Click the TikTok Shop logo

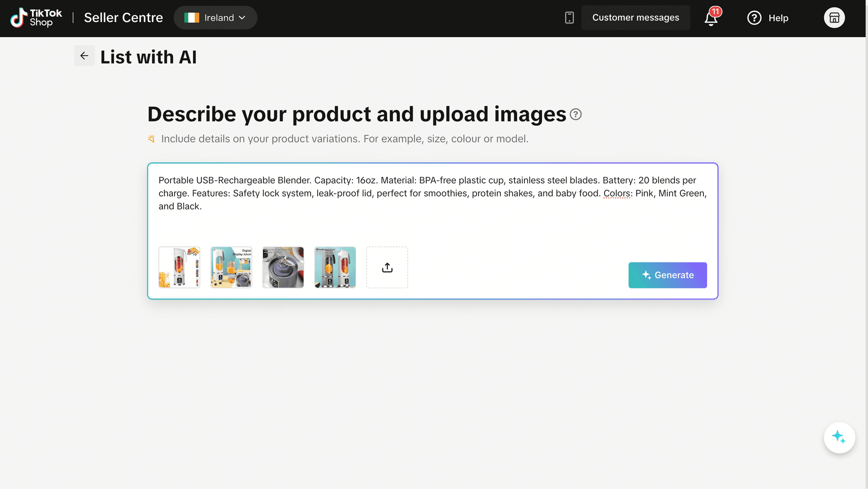(x=36, y=18)
